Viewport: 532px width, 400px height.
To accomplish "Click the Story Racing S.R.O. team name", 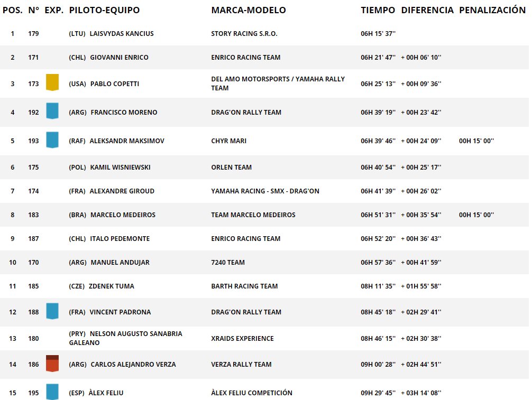I will pyautogui.click(x=244, y=34).
